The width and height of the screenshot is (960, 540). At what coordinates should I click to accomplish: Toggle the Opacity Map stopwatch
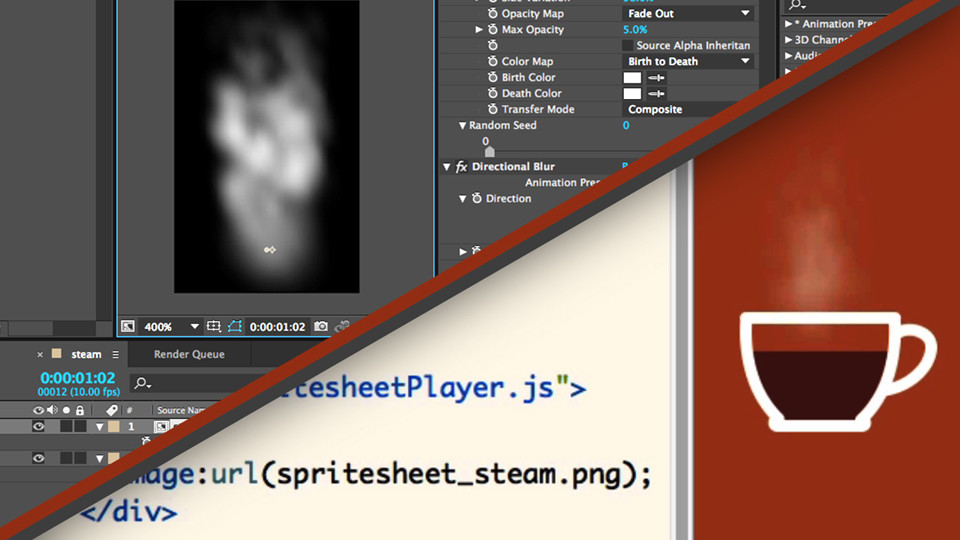click(493, 13)
